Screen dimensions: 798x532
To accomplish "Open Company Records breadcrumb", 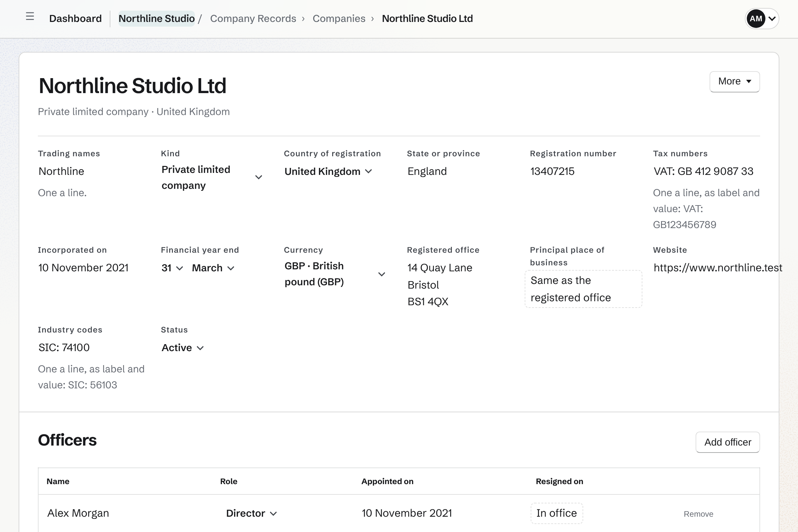I will (x=253, y=19).
